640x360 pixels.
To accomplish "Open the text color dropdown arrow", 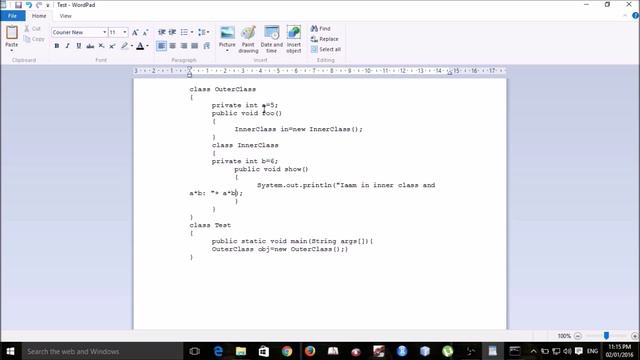I will click(x=147, y=46).
